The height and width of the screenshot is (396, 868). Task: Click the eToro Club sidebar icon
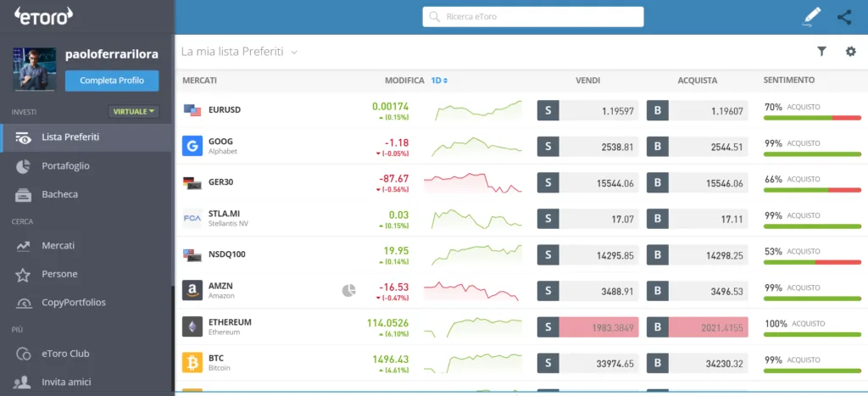pos(23,354)
